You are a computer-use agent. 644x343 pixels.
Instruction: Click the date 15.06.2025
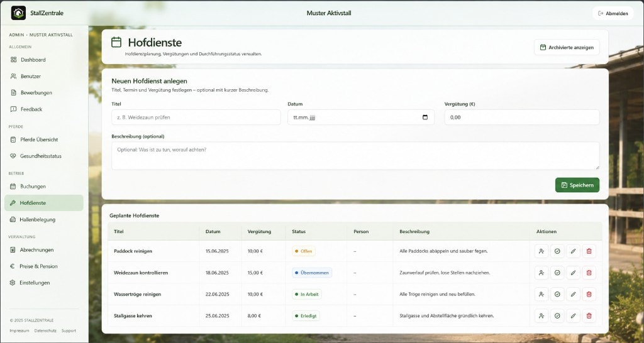[217, 251]
